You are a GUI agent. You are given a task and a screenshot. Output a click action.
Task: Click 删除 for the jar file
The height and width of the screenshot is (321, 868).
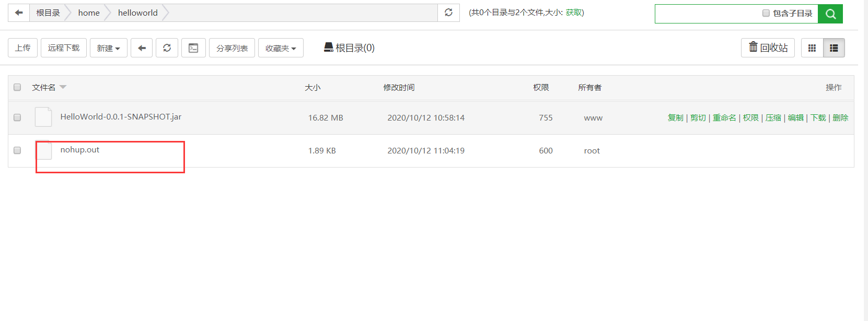[840, 118]
